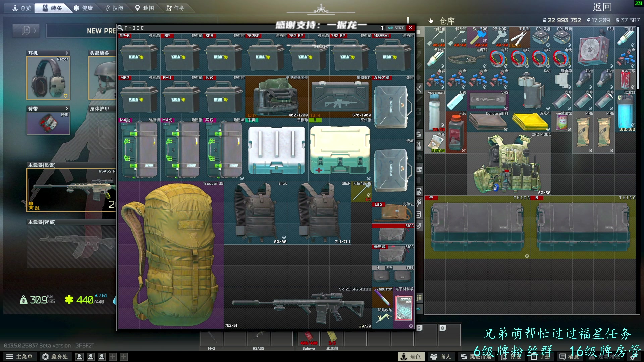The width and height of the screenshot is (644, 362).
Task: Click the ₽ 22 993 752 rouble balance
Action: [x=562, y=20]
